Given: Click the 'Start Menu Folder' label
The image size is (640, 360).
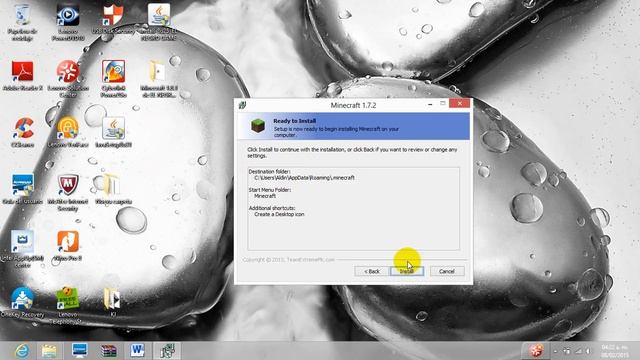Looking at the screenshot, I should coord(269,190).
